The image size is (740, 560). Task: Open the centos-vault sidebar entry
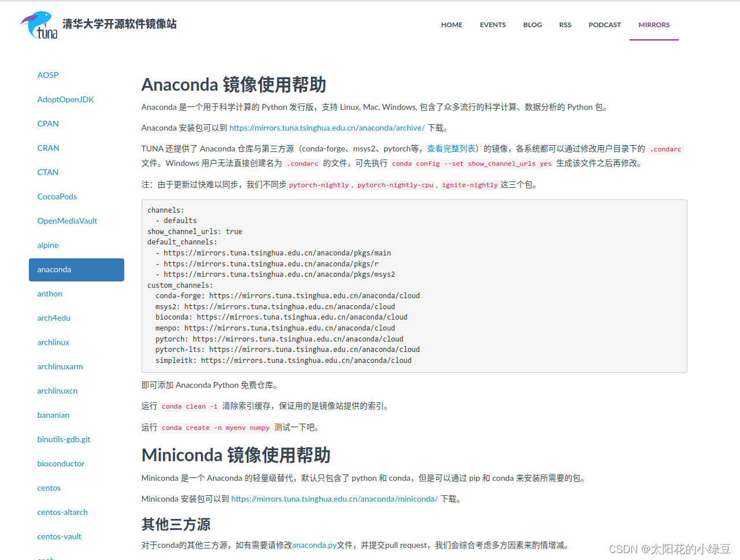coord(60,536)
